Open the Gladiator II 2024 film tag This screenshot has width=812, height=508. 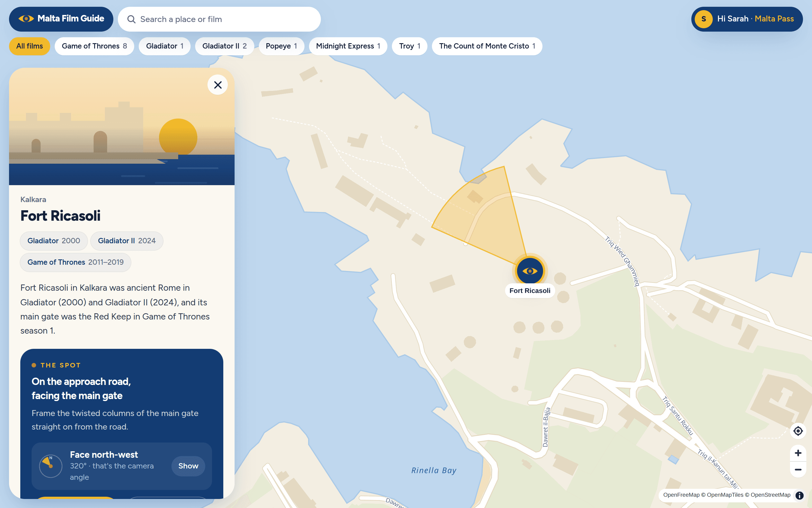click(x=127, y=241)
